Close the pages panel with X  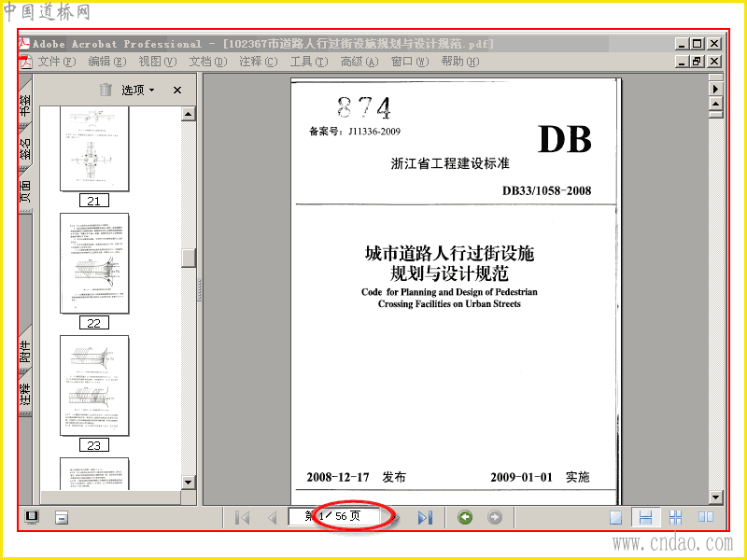(177, 90)
